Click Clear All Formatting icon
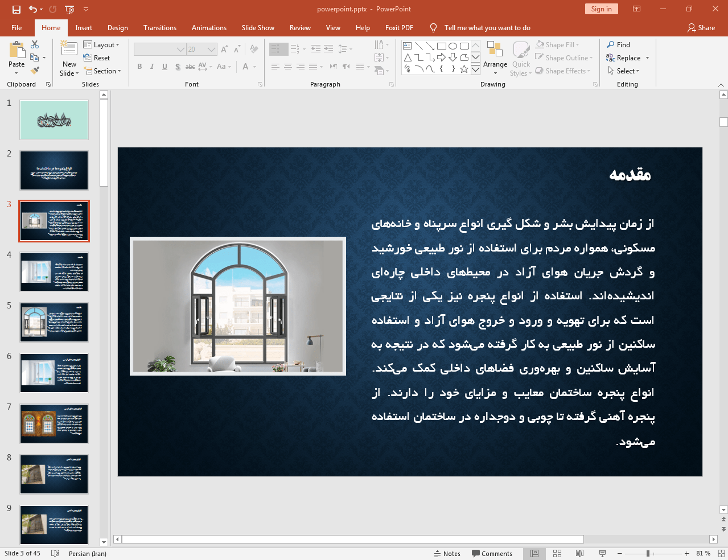728x560 pixels. point(254,50)
